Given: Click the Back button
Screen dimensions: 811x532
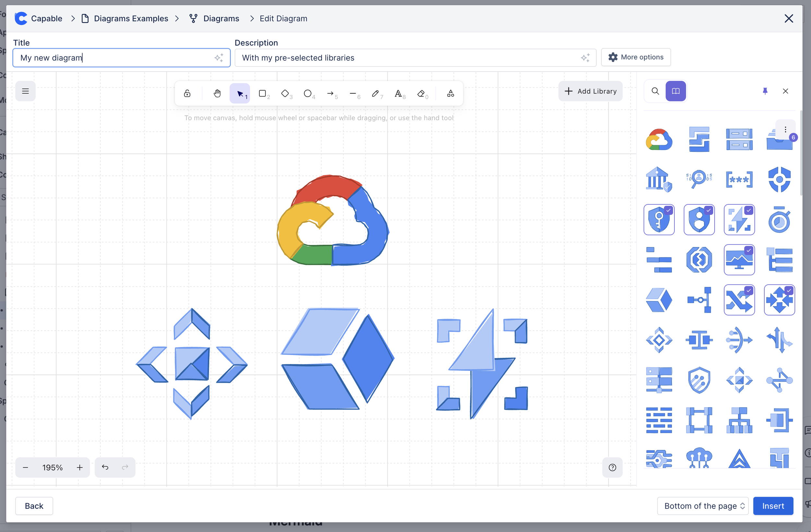Looking at the screenshot, I should click(x=34, y=506).
